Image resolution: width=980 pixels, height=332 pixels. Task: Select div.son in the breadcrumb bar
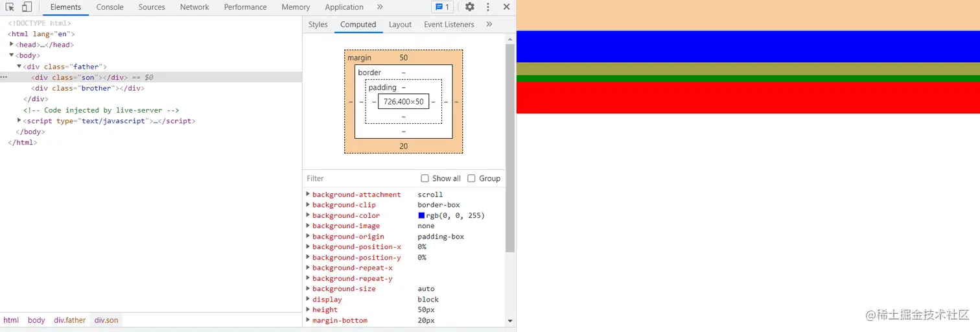[x=106, y=320]
